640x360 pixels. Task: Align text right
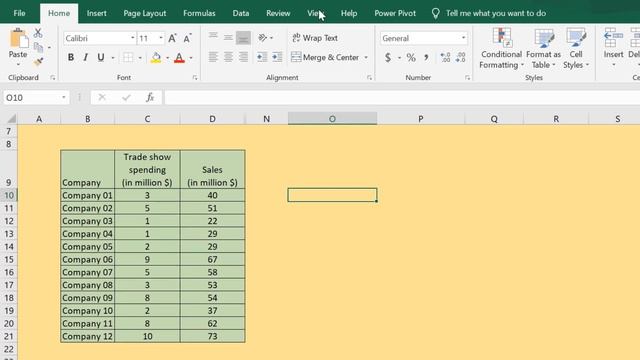click(x=243, y=57)
